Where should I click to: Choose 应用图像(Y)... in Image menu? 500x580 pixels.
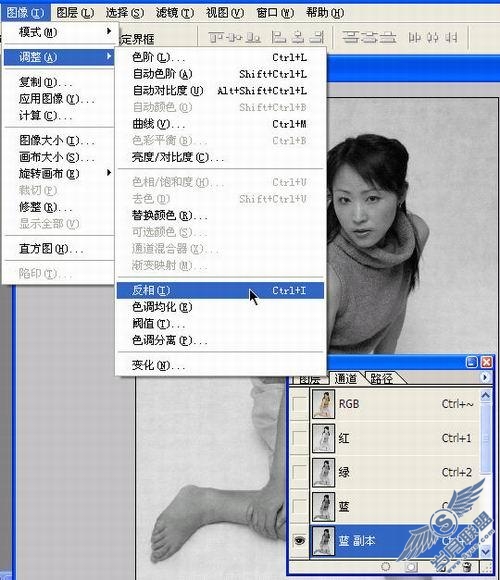[60, 99]
